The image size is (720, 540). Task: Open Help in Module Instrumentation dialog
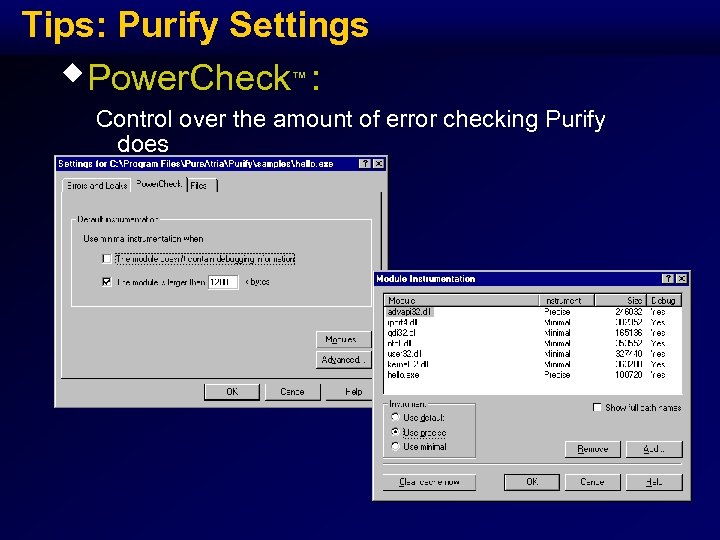[x=654, y=482]
